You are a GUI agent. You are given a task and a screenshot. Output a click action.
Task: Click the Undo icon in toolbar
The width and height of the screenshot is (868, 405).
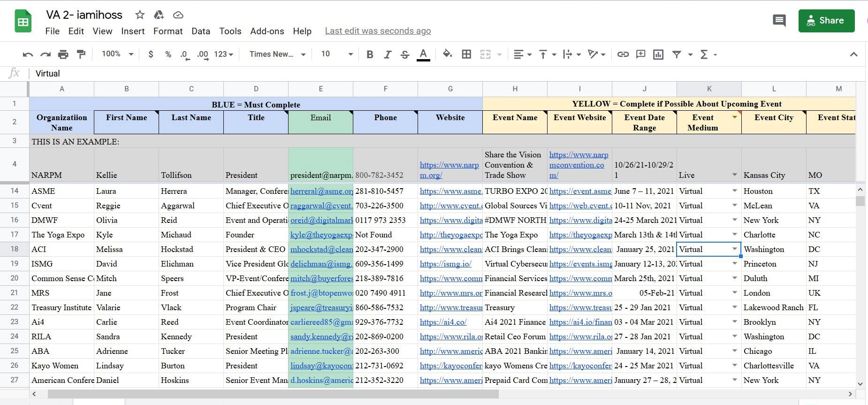click(28, 54)
